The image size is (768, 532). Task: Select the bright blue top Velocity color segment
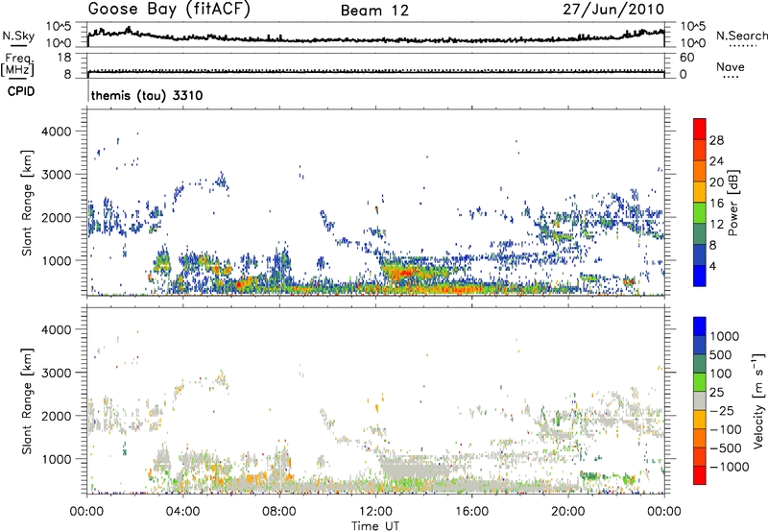[700, 326]
